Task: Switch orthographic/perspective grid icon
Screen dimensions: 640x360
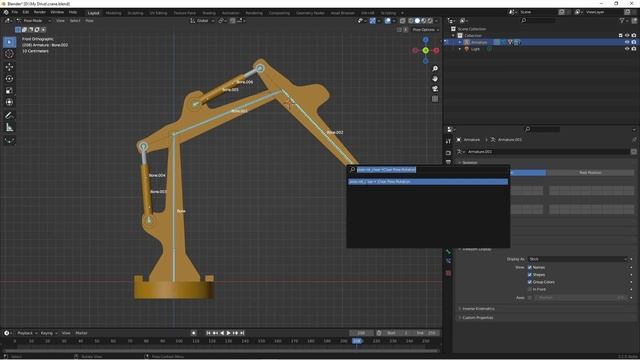Action: point(435,99)
